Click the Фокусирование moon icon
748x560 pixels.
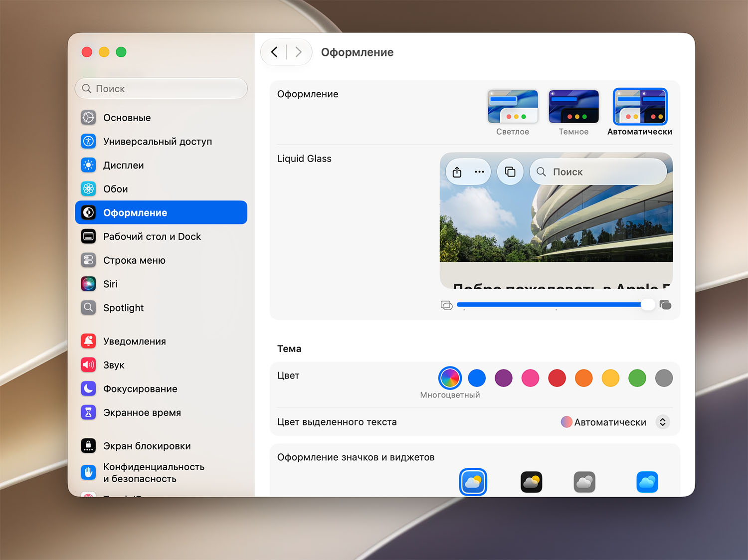pos(88,388)
